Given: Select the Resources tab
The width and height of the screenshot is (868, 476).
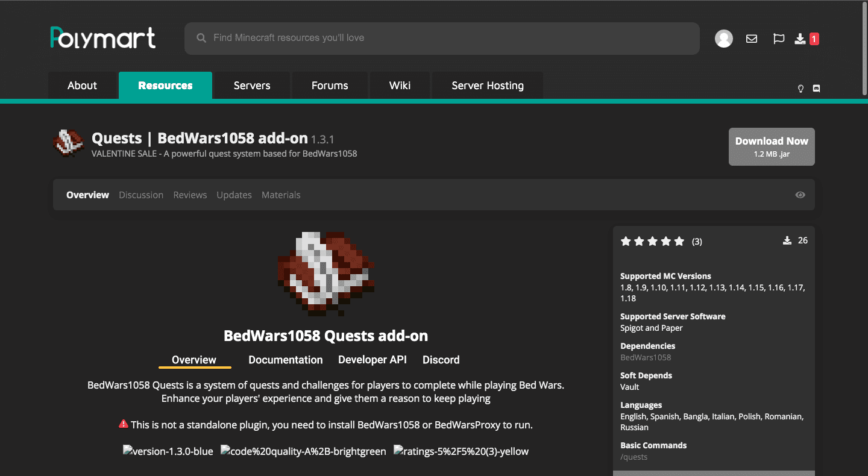Looking at the screenshot, I should click(x=165, y=85).
